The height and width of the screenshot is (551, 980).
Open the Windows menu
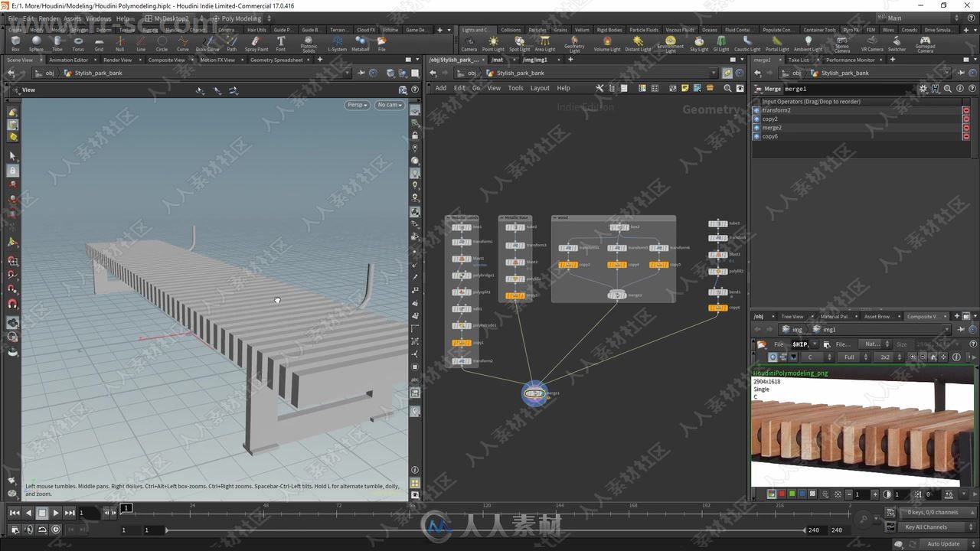(x=99, y=18)
